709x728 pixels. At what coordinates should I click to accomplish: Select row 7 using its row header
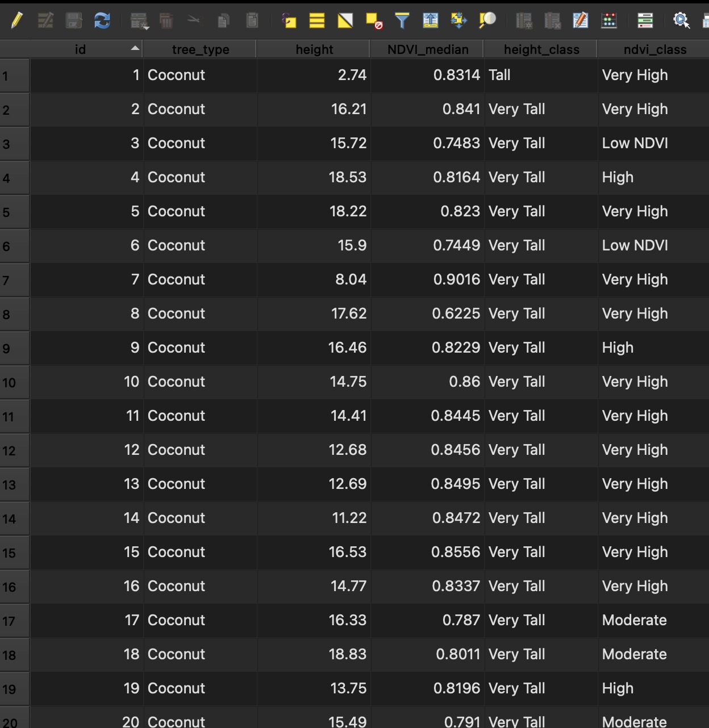14,280
